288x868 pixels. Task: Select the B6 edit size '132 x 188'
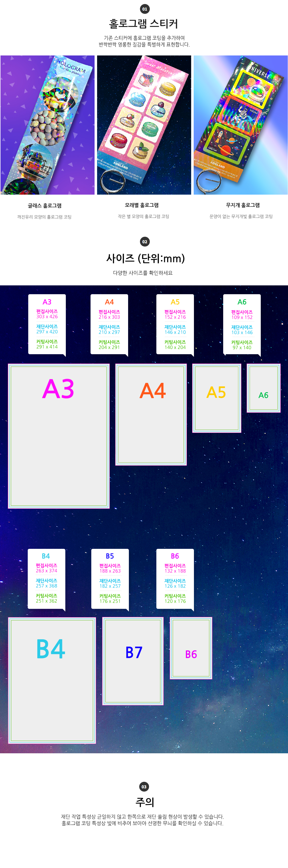point(175,571)
